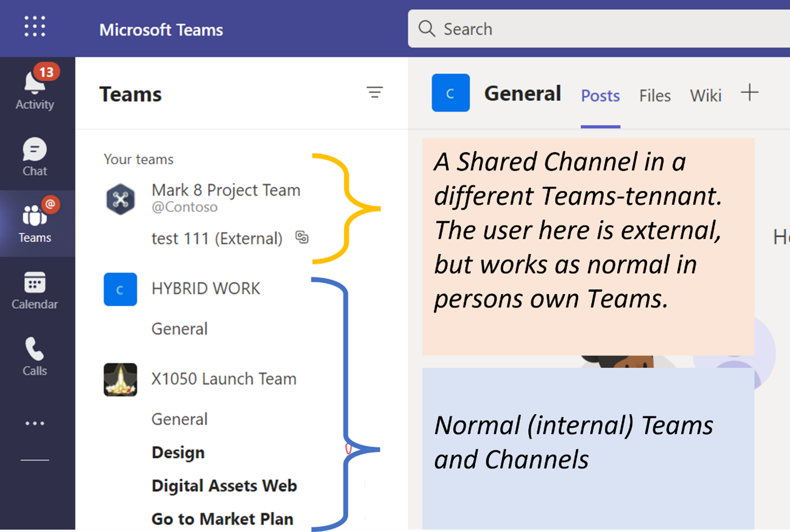Open the app launcher waffle icon
This screenshot has width=790, height=532.
[x=35, y=26]
